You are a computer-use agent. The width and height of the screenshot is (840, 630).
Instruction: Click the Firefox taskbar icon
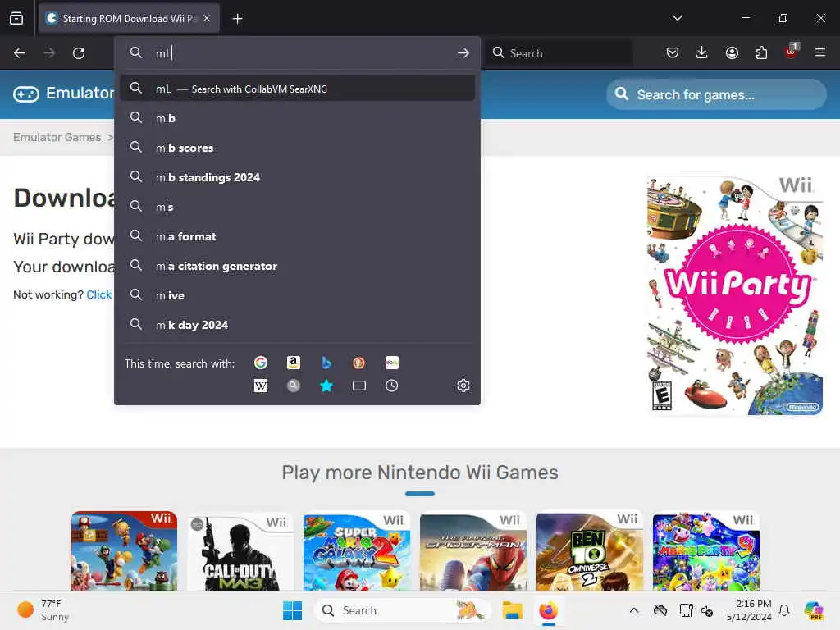click(548, 610)
